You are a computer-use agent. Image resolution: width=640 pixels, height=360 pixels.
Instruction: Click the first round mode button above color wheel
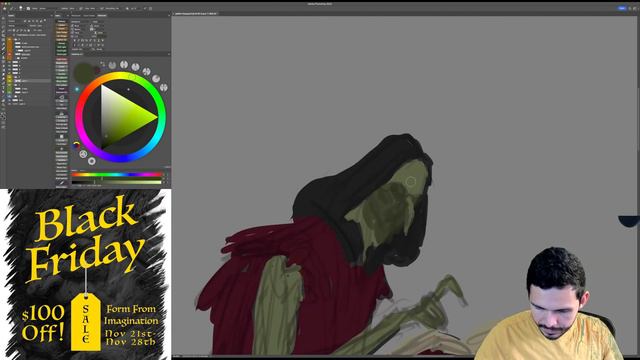click(x=112, y=65)
